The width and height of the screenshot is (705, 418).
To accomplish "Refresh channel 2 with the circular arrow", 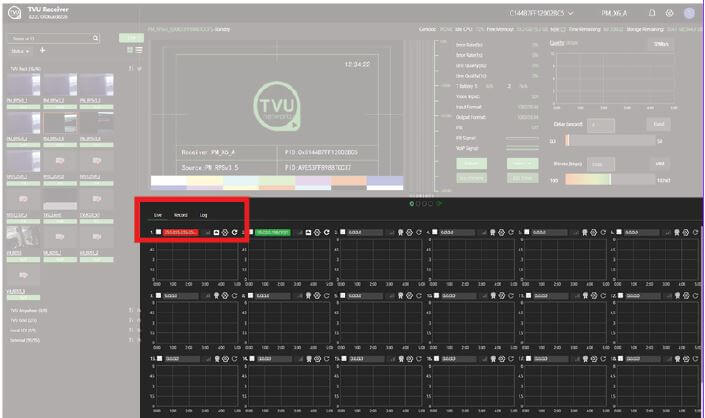I will pyautogui.click(x=326, y=232).
